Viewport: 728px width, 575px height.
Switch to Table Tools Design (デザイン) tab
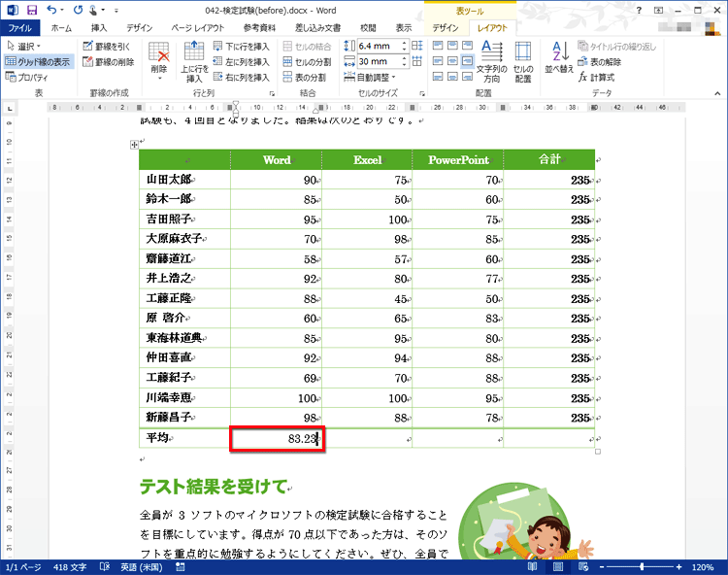(446, 28)
